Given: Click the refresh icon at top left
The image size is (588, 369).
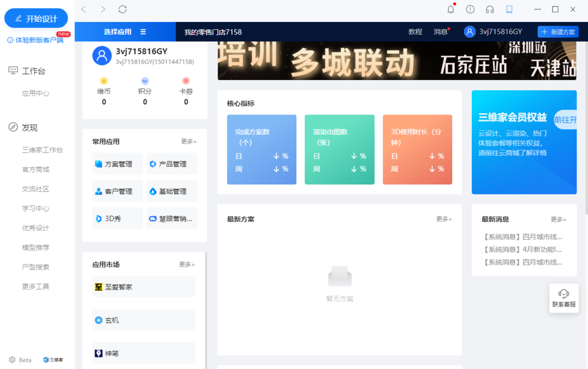Looking at the screenshot, I should click(x=122, y=9).
